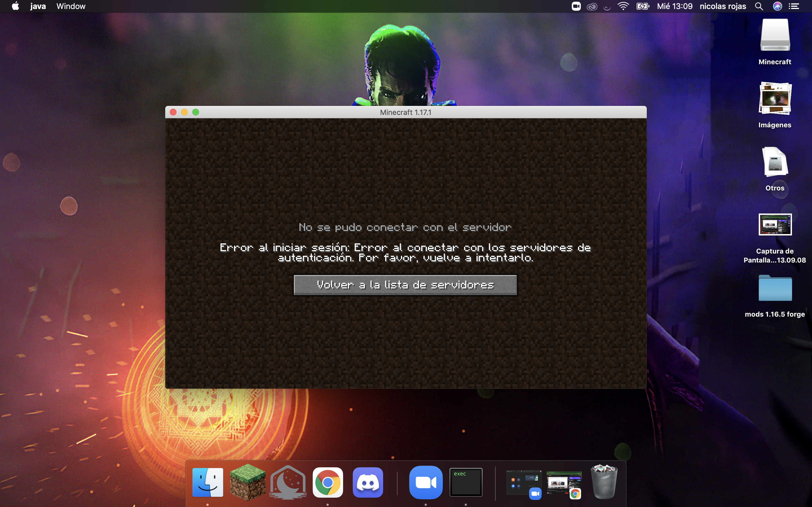Open Finder from the dock

(x=208, y=482)
